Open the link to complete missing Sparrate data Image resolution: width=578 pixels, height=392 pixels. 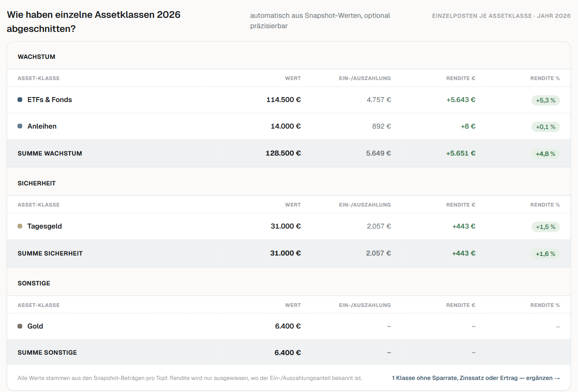click(x=476, y=378)
